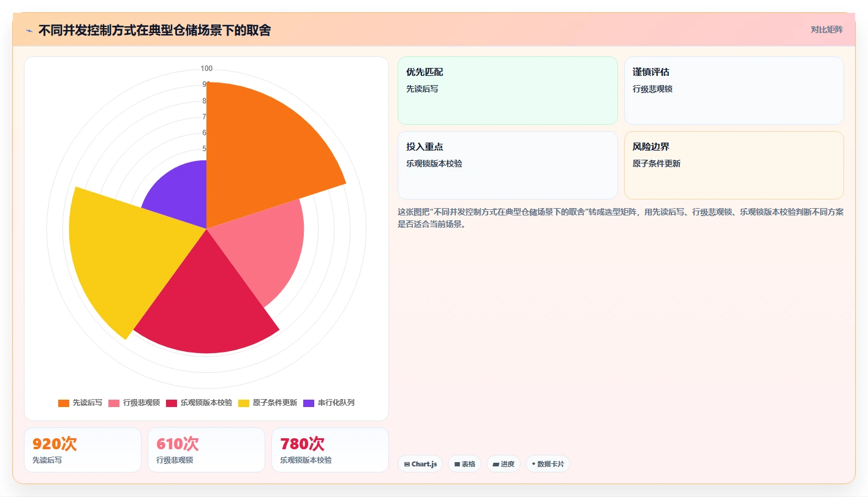This screenshot has height=497, width=868.
Task: Toggle the 原子条件更新 legend item
Action: pyautogui.click(x=268, y=403)
